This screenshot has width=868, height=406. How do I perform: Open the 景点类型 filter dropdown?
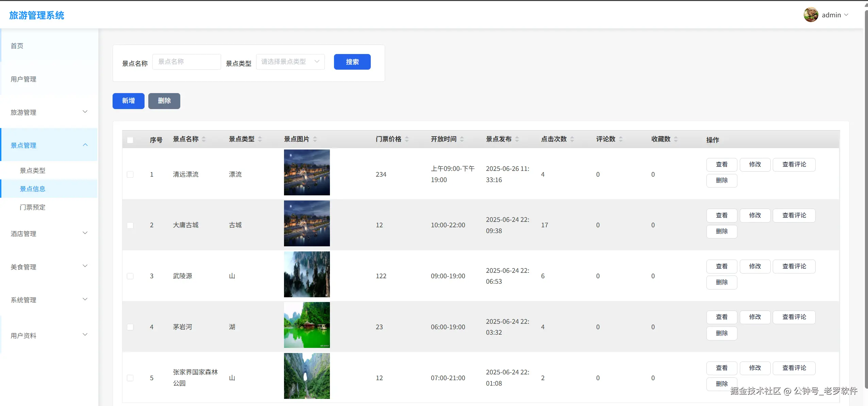pyautogui.click(x=290, y=62)
